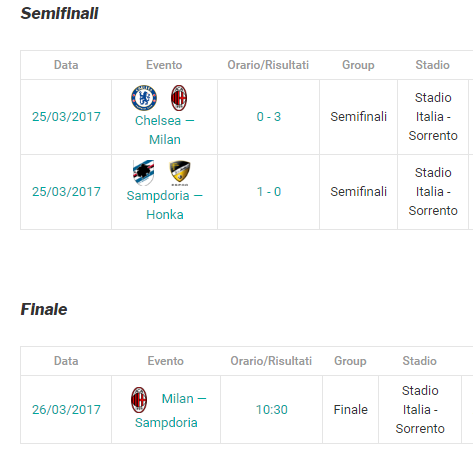Image resolution: width=473 pixels, height=452 pixels.
Task: Click the Data column header in Semifinali table
Action: pos(66,65)
